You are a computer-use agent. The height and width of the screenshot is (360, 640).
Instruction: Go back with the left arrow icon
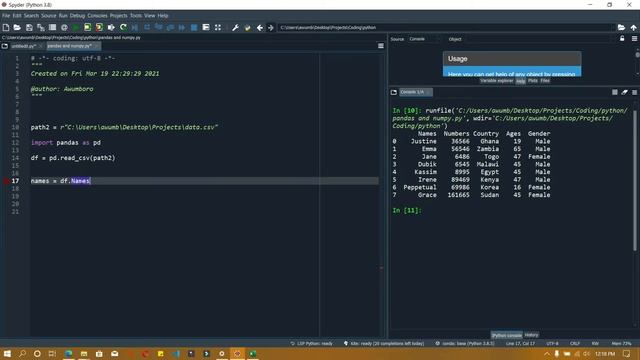(x=260, y=27)
